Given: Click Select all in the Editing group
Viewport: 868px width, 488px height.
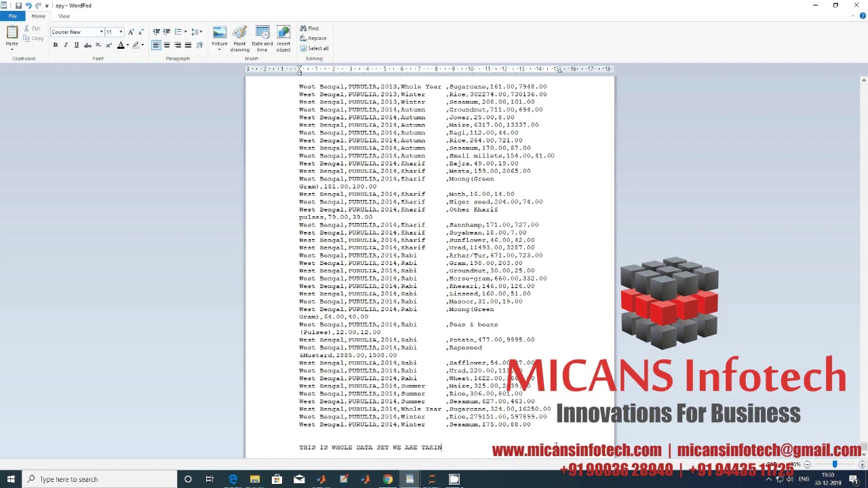Looking at the screenshot, I should click(314, 48).
